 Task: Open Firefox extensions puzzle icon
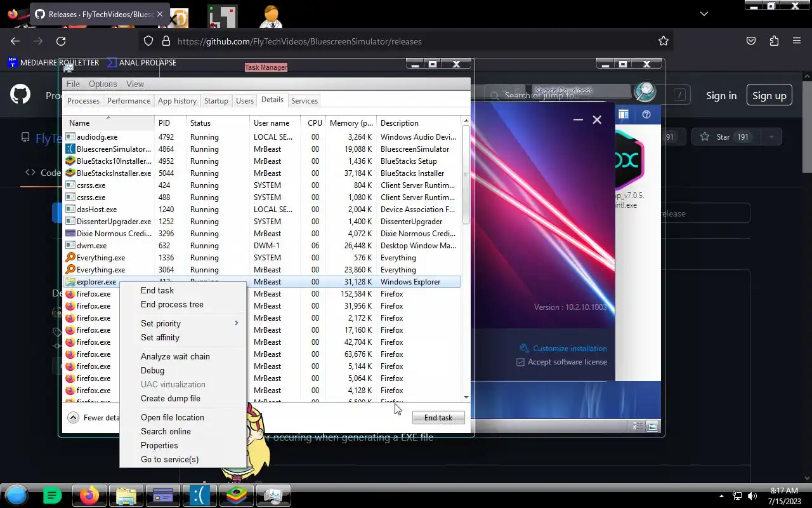774,41
